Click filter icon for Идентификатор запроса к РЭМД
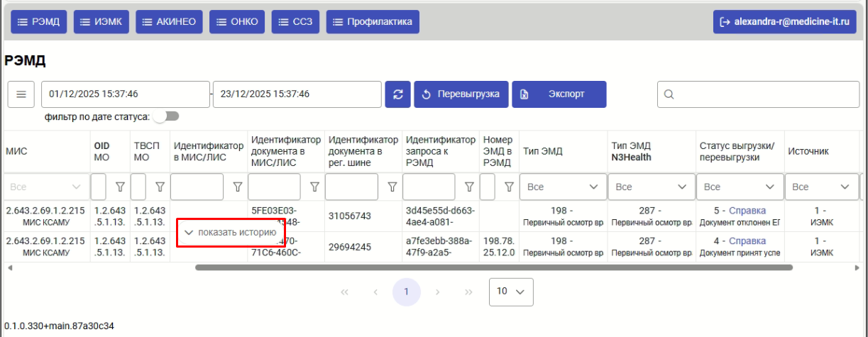The width and height of the screenshot is (868, 337). (x=468, y=187)
